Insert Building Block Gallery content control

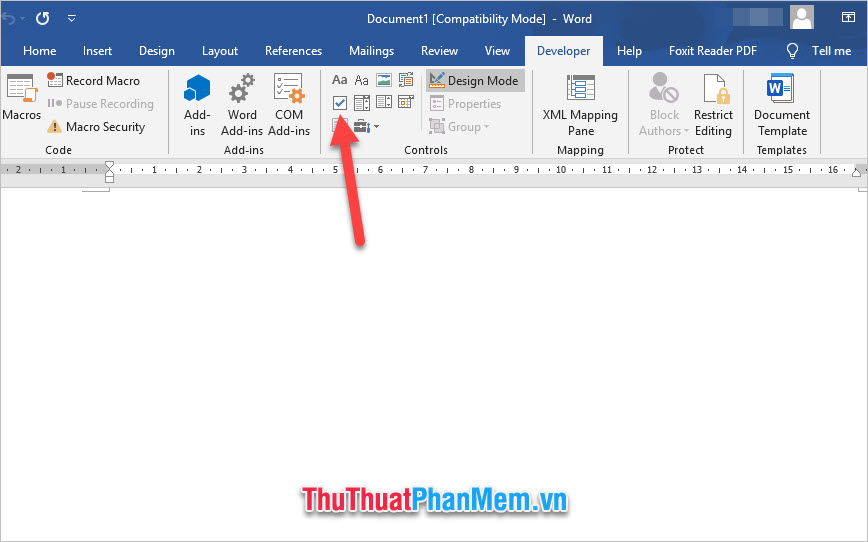[x=406, y=80]
